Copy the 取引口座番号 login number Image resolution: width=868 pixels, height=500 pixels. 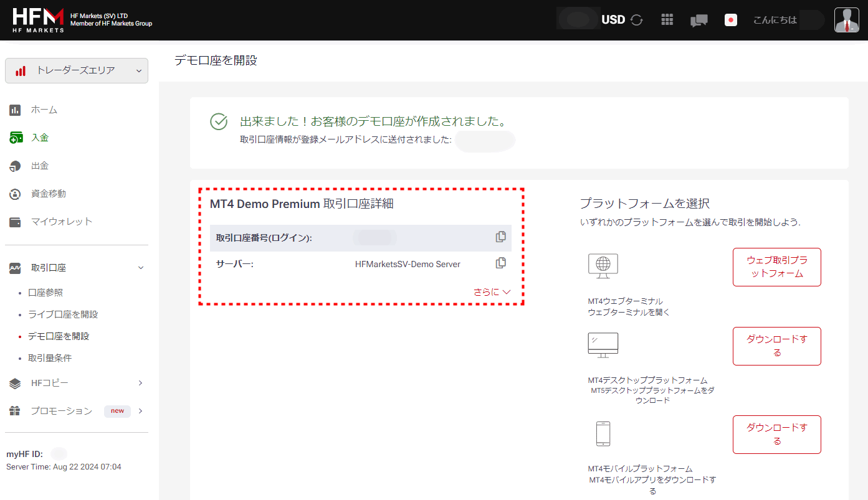coord(500,237)
